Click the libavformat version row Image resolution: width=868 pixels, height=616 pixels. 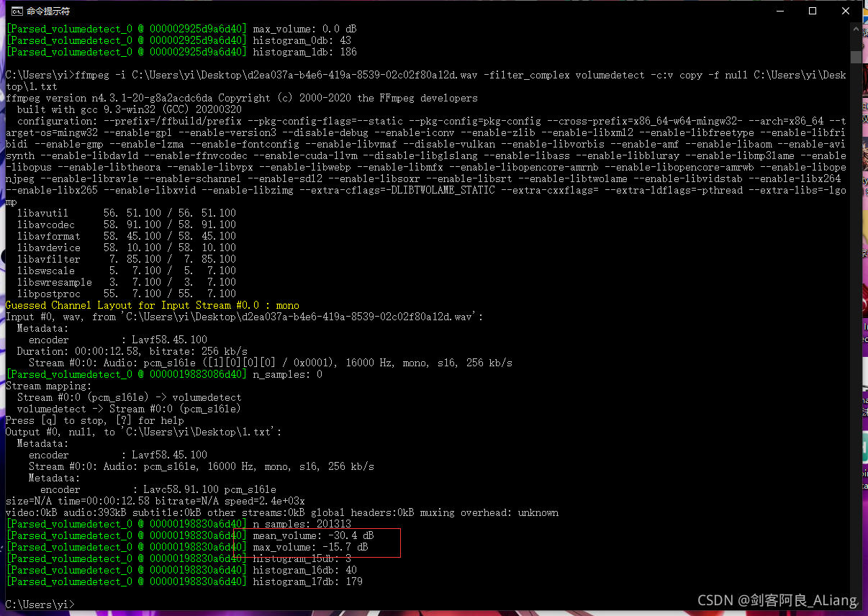pyautogui.click(x=127, y=236)
